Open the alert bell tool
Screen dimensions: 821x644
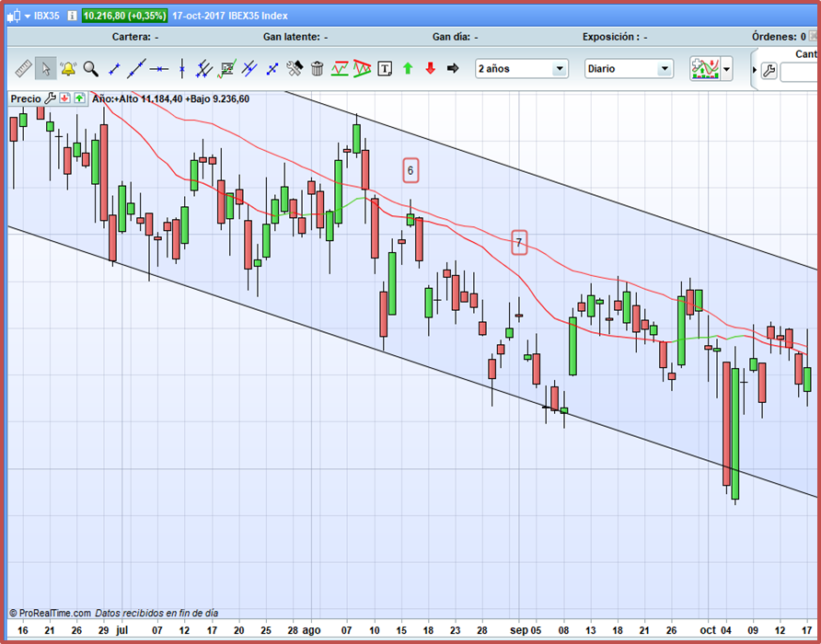tap(68, 69)
